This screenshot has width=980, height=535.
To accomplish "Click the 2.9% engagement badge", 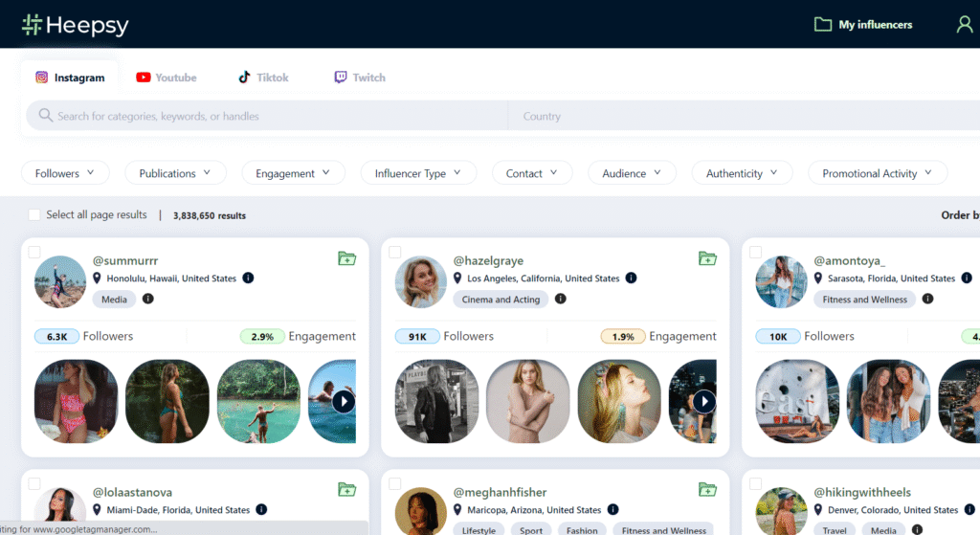I will pyautogui.click(x=262, y=336).
